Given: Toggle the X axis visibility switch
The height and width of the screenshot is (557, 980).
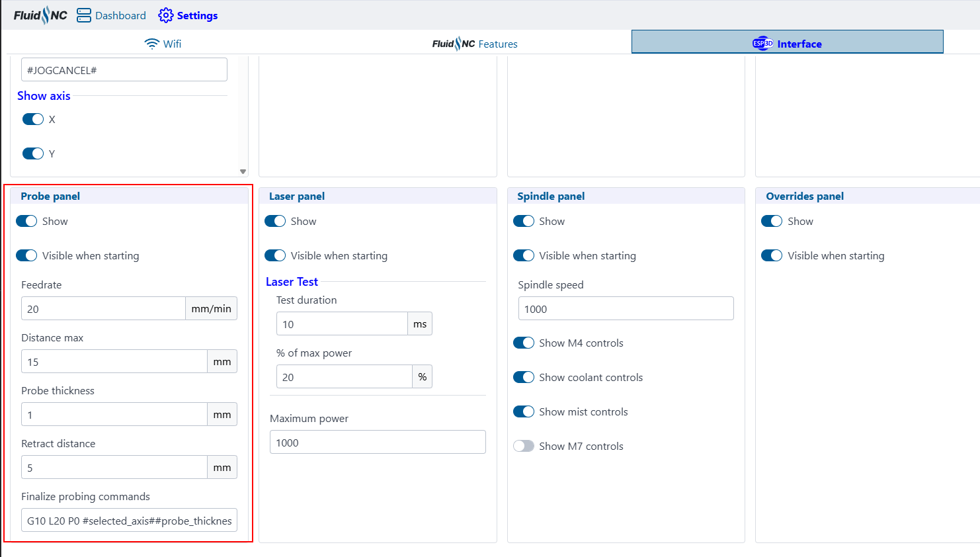Looking at the screenshot, I should pos(33,119).
